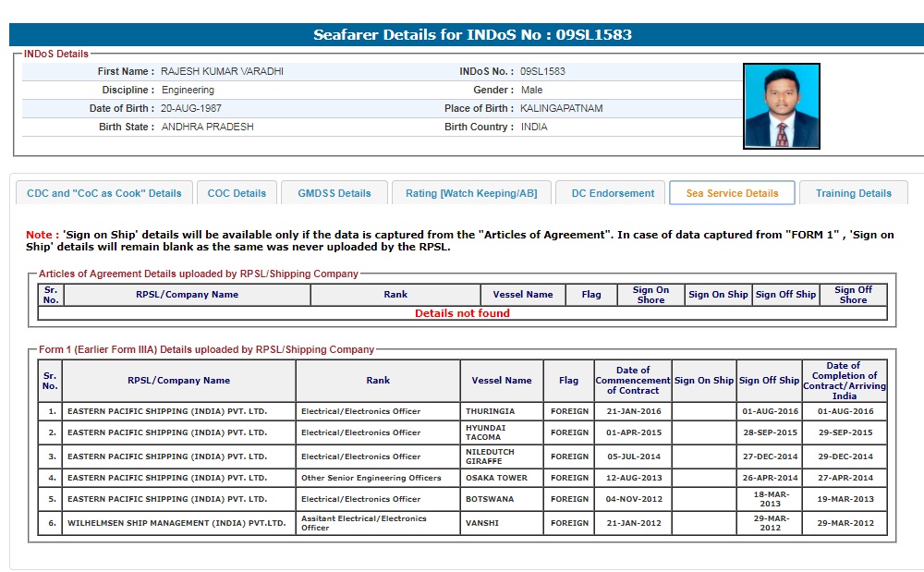The image size is (924, 572).
Task: Select the GMDSS Details tab
Action: pos(334,193)
